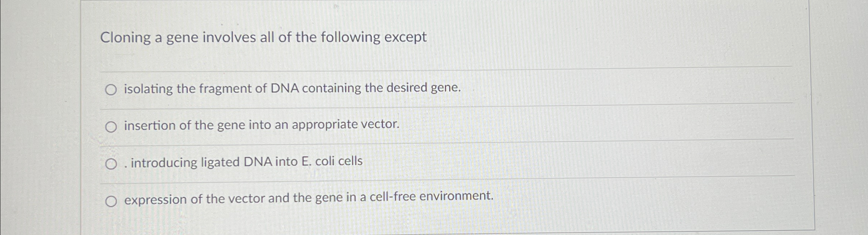The image size is (868, 235).
Task: Select the radio button for introducing ligated DNA
Action: pyautogui.click(x=112, y=164)
